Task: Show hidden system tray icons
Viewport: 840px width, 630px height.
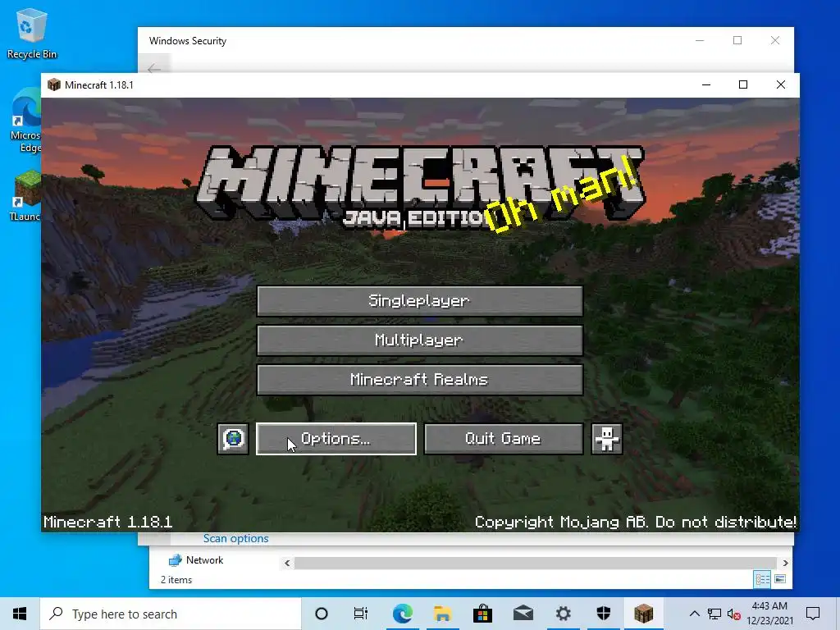Action: [694, 614]
